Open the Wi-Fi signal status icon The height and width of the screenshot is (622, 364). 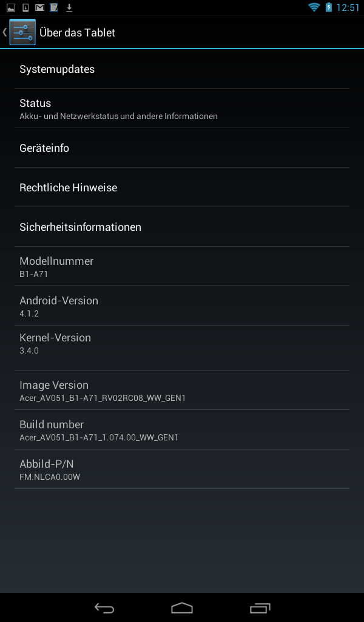pos(314,7)
